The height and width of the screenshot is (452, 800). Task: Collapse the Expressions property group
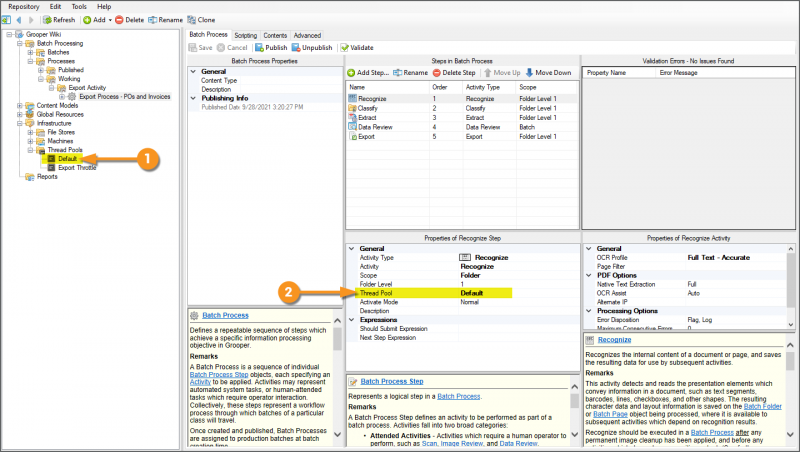click(x=352, y=320)
